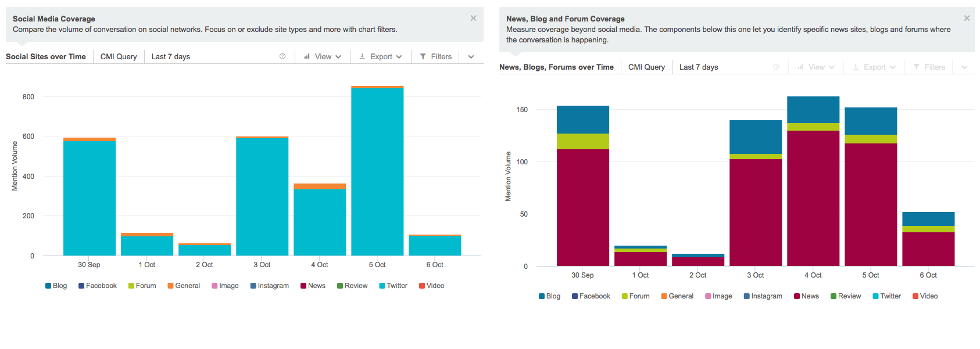Toggle Twitter series in Social Sites legend
Viewport: 980px width, 349px height.
(x=394, y=286)
